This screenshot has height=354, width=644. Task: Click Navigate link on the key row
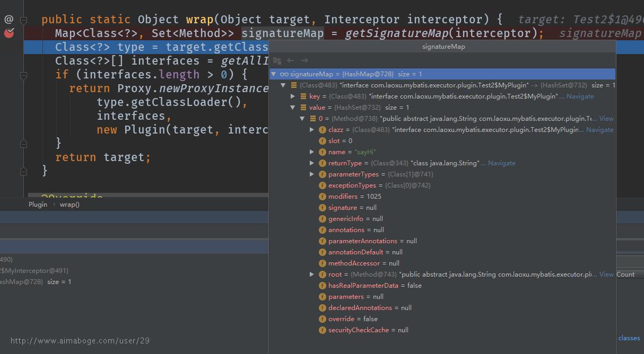(x=580, y=96)
